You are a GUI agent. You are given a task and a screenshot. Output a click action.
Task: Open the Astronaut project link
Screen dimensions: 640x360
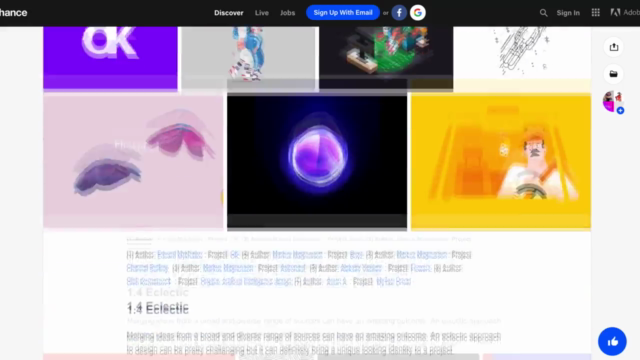(293, 268)
